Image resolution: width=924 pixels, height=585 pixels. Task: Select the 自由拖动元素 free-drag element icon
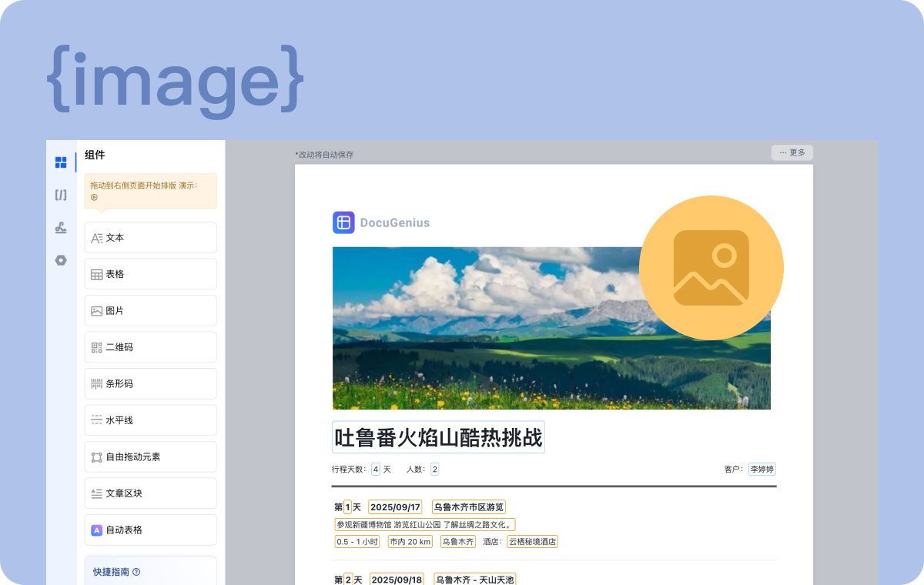pyautogui.click(x=97, y=457)
